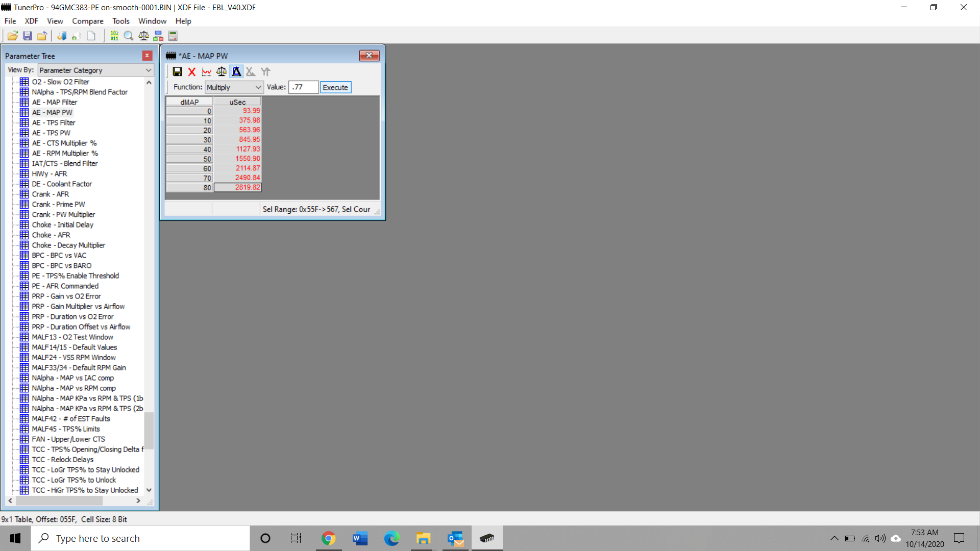Screen dimensions: 980x551
Task: Select AE - TPS PW in tree
Action: pos(51,133)
